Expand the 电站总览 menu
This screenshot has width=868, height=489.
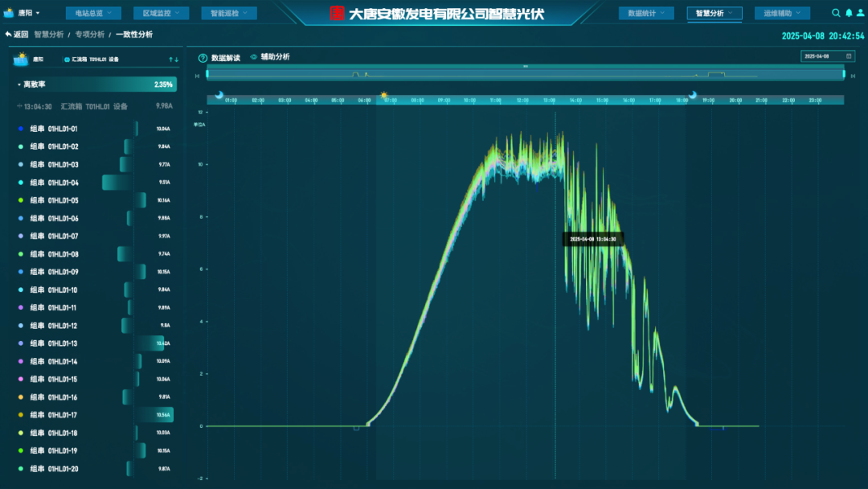[x=93, y=13]
